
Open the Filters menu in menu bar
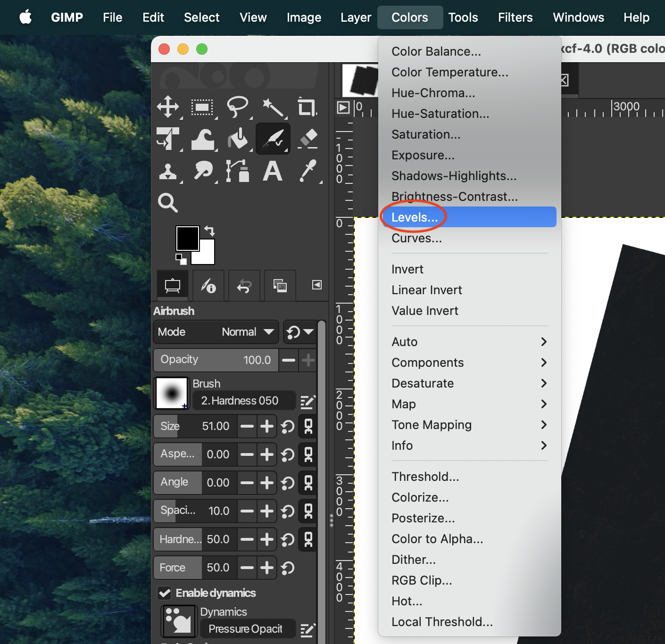515,17
